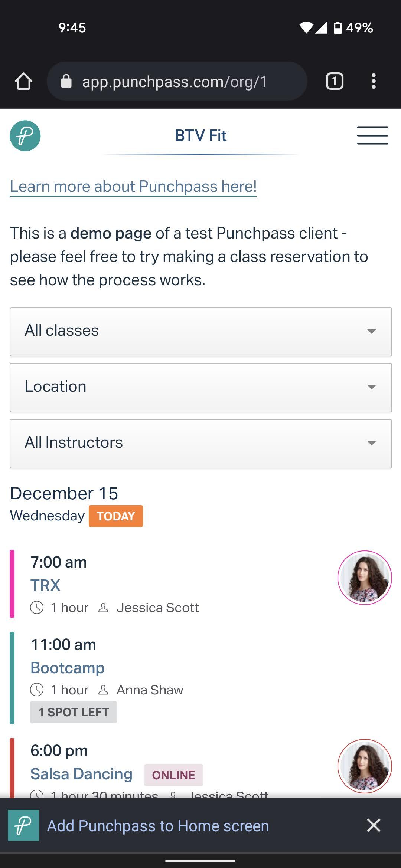401x868 pixels.
Task: Tap the Punchpass icon in the bottom banner
Action: point(23,825)
